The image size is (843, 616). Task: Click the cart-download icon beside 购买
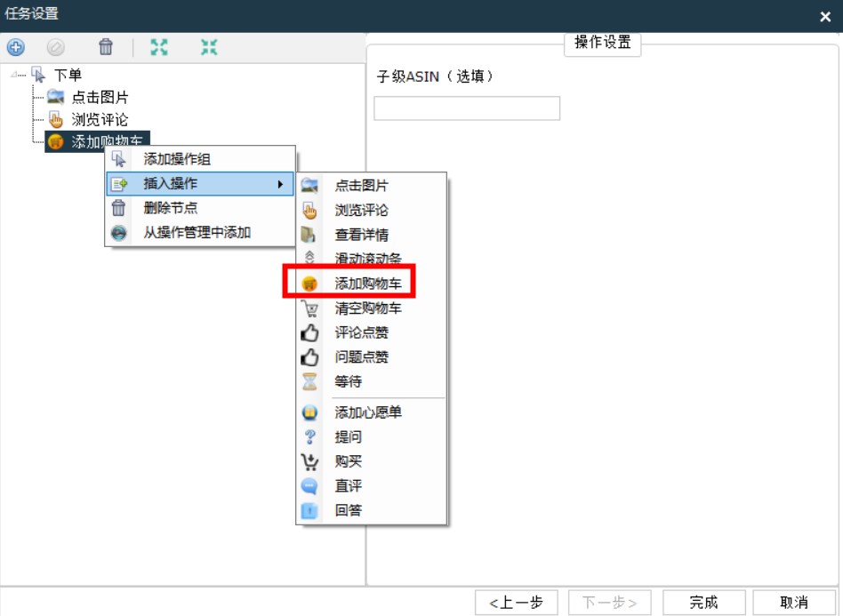click(x=309, y=461)
